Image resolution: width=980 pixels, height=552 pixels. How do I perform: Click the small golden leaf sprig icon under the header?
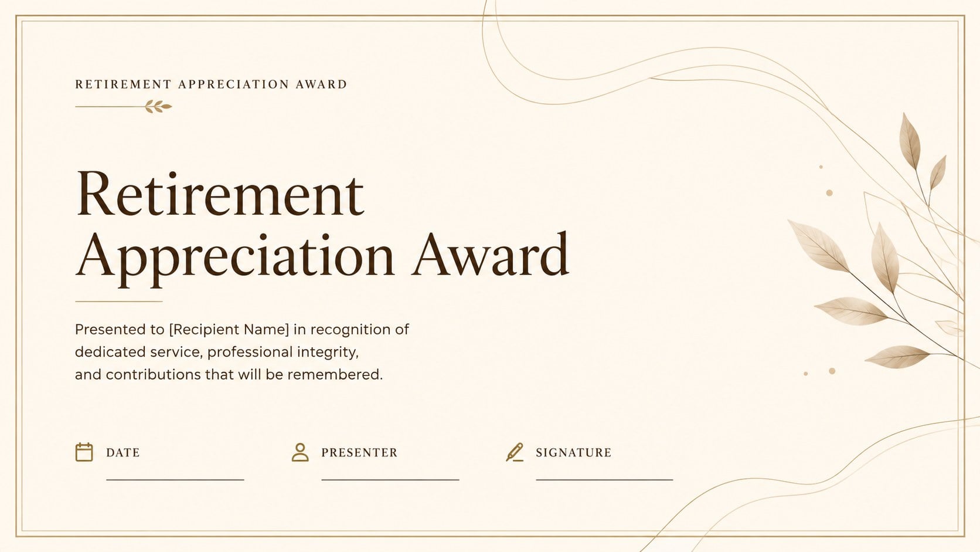(x=158, y=106)
